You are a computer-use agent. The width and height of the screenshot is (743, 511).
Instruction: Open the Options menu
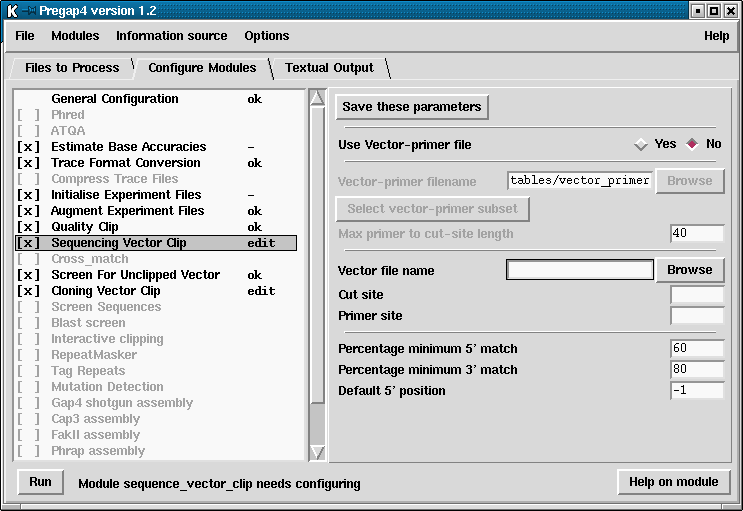(267, 36)
